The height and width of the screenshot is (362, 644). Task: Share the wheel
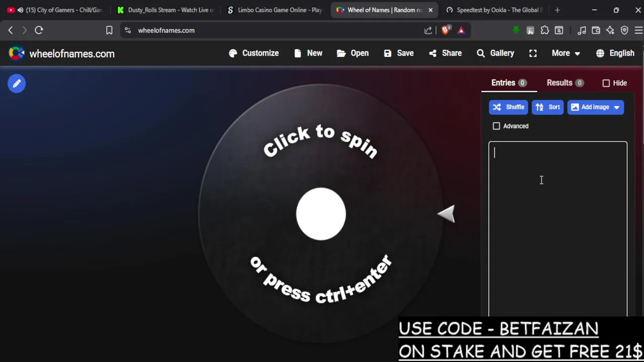[445, 53]
